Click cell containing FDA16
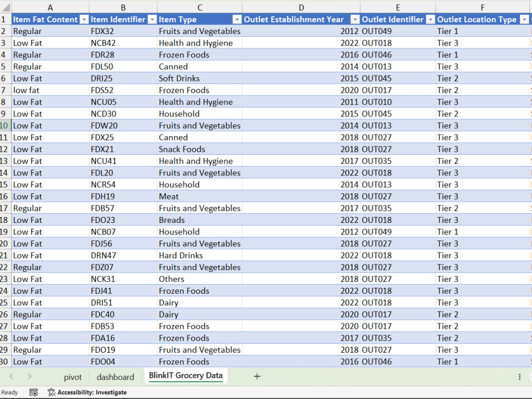 (x=123, y=338)
